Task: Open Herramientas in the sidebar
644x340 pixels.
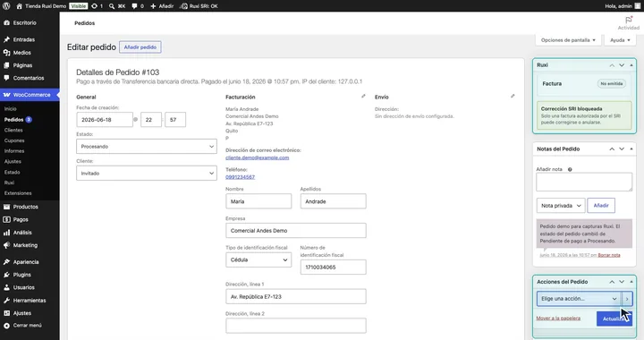Action: [x=30, y=301]
